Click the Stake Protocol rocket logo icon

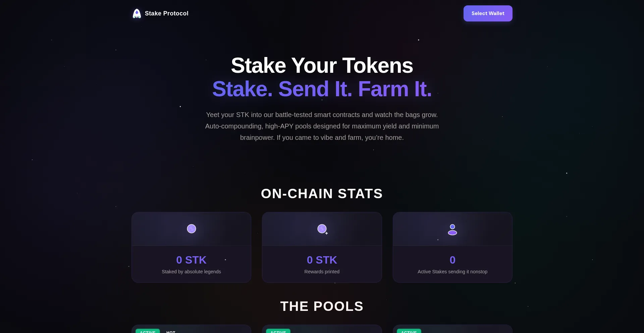(x=137, y=13)
